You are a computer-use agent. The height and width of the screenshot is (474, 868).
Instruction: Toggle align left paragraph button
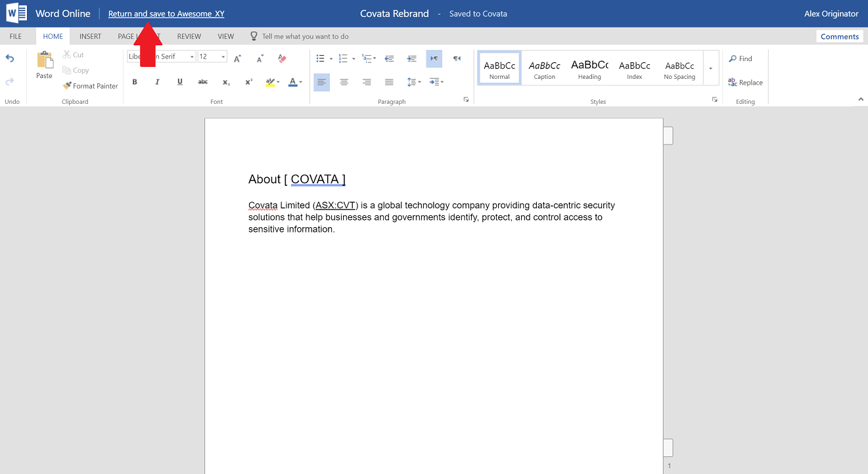click(x=321, y=82)
